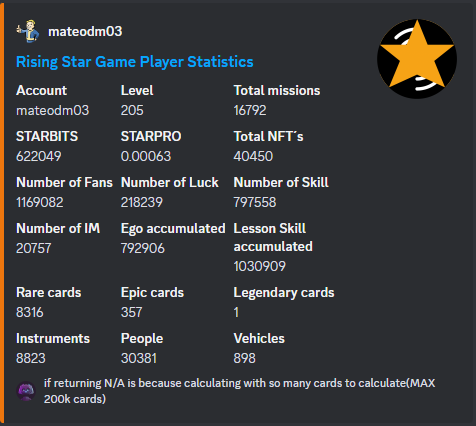Click the Vehicles count 898
This screenshot has width=476, height=426.
click(x=244, y=358)
